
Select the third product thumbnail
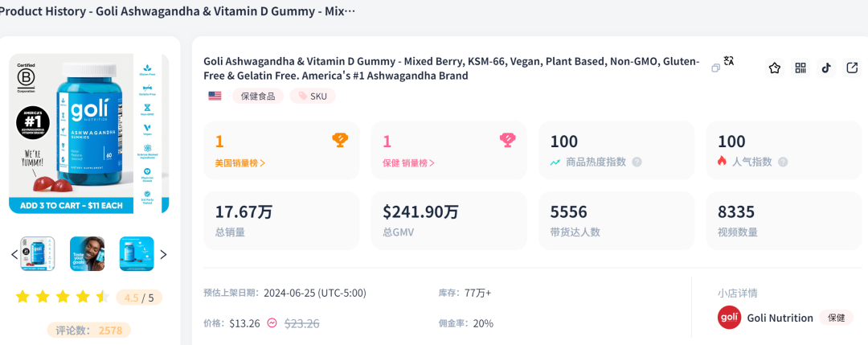pos(137,254)
